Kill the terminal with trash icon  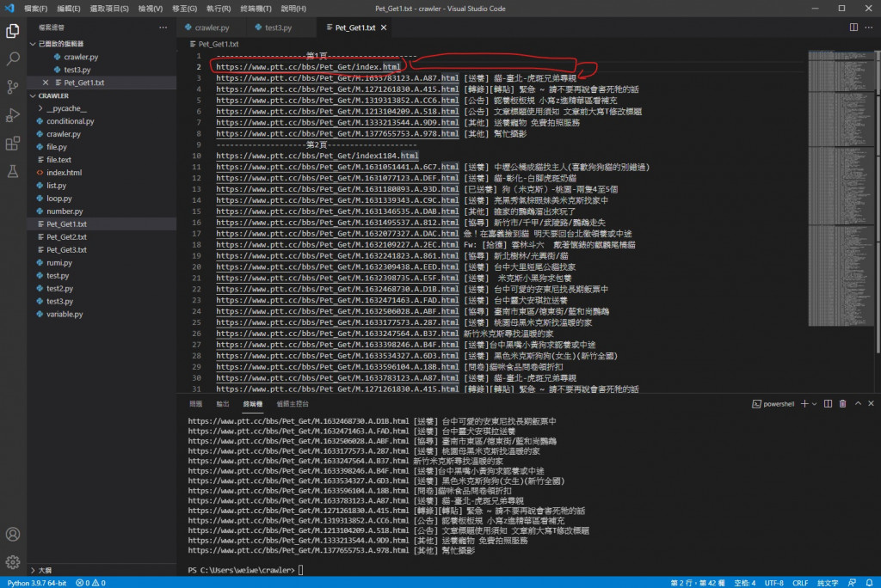point(843,404)
